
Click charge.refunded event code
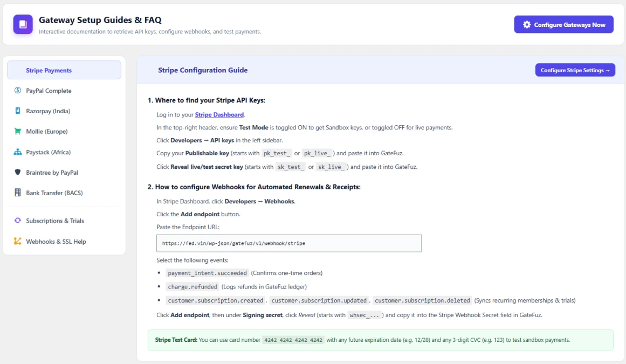coord(192,286)
